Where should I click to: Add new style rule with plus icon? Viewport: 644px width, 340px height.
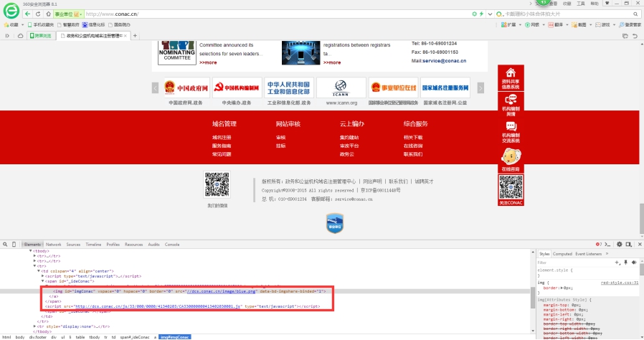click(x=617, y=263)
